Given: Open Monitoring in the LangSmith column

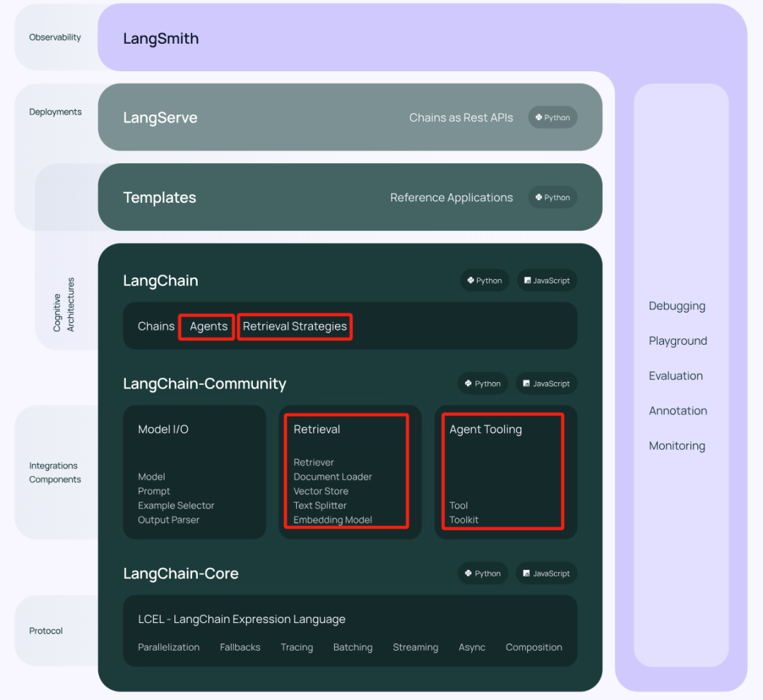Looking at the screenshot, I should click(x=677, y=446).
